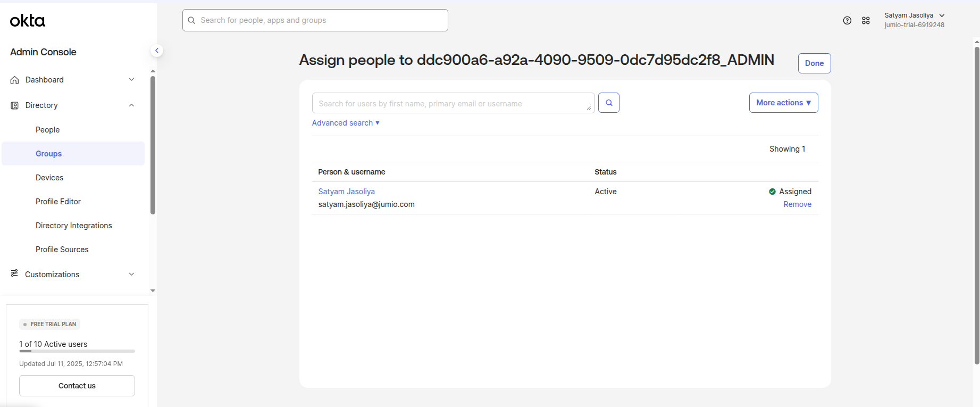980x407 pixels.
Task: Remove Satyam Jasoliya from the group
Action: click(797, 204)
